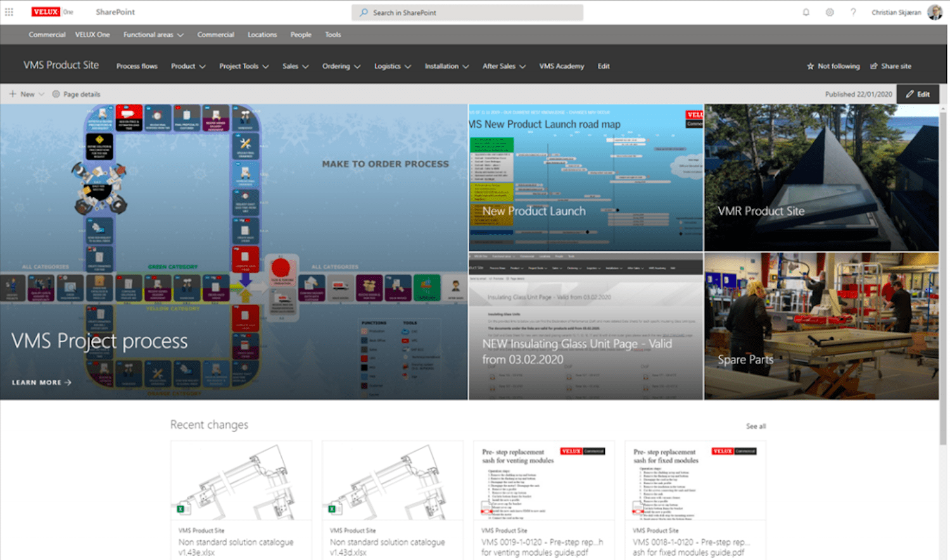Open the VMS Project process hero tile
950x560 pixels.
point(234,252)
